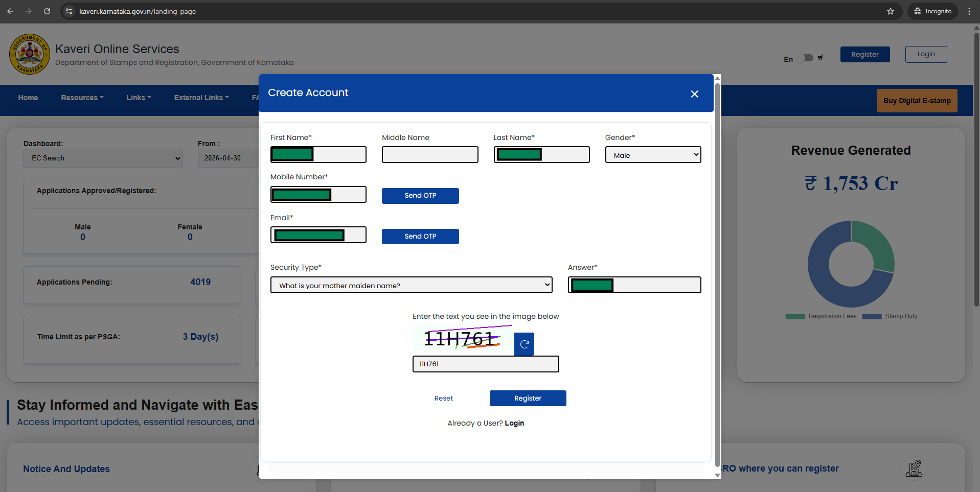Click Buy Digital E-stamp button

(x=917, y=101)
